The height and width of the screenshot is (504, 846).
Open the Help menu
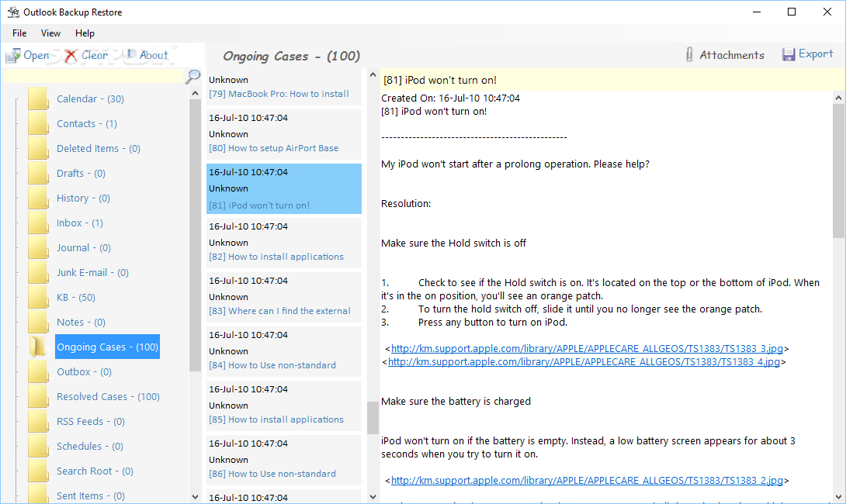pyautogui.click(x=85, y=33)
